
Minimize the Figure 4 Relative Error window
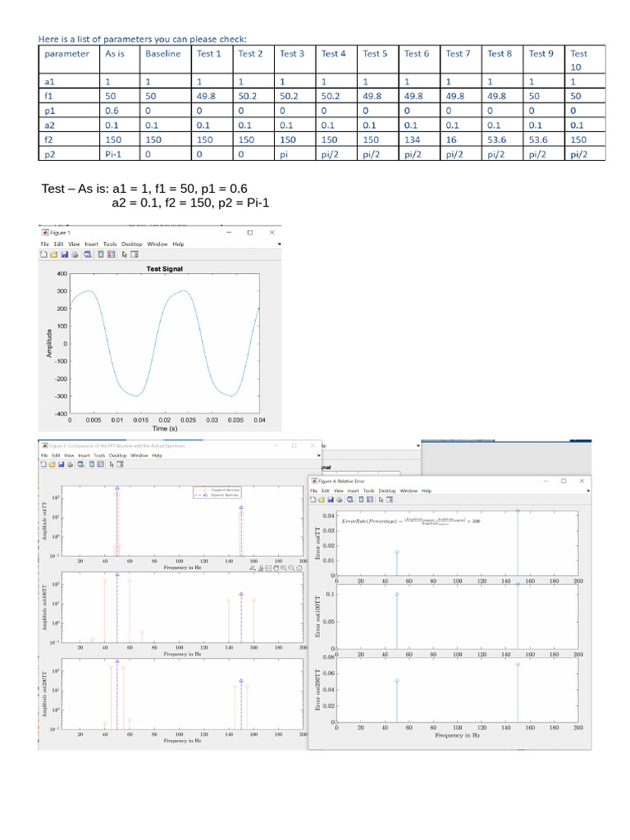pyautogui.click(x=546, y=481)
